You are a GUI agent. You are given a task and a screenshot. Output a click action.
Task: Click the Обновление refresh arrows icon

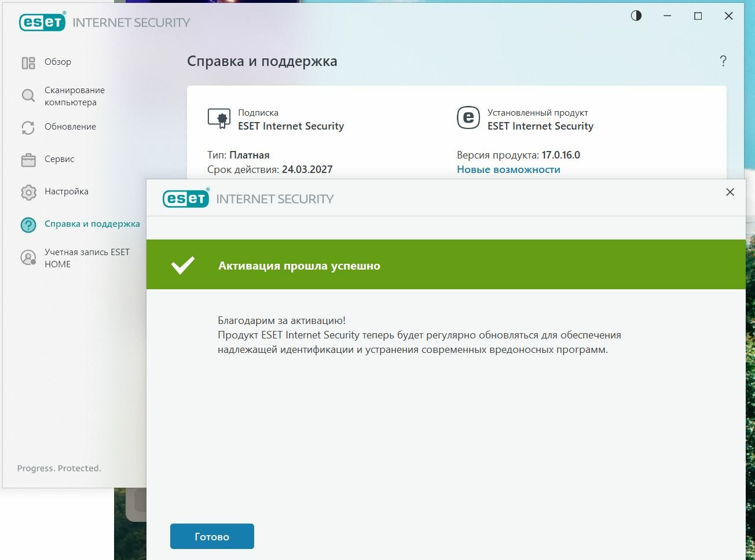(28, 127)
